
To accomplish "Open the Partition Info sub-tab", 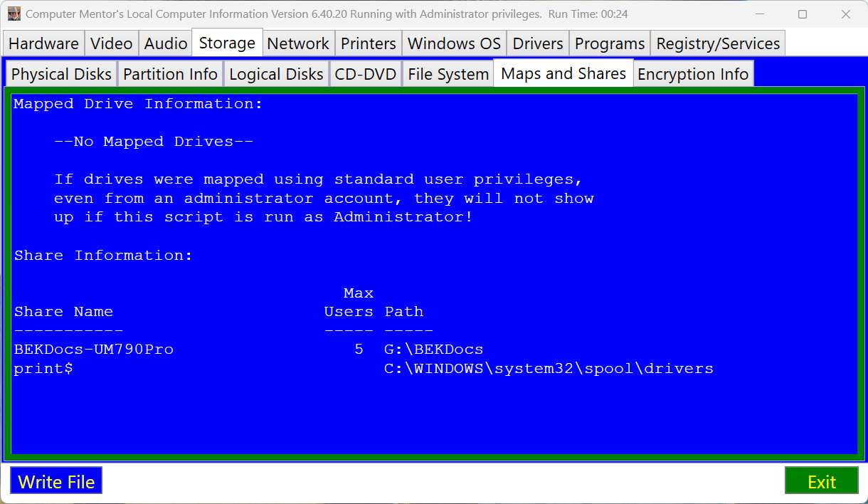I will coord(170,74).
